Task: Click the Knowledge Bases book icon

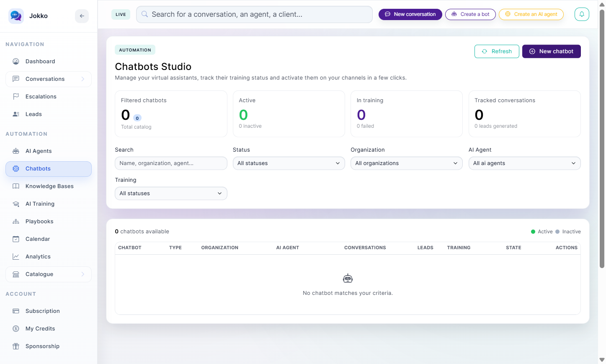Action: tap(16, 186)
